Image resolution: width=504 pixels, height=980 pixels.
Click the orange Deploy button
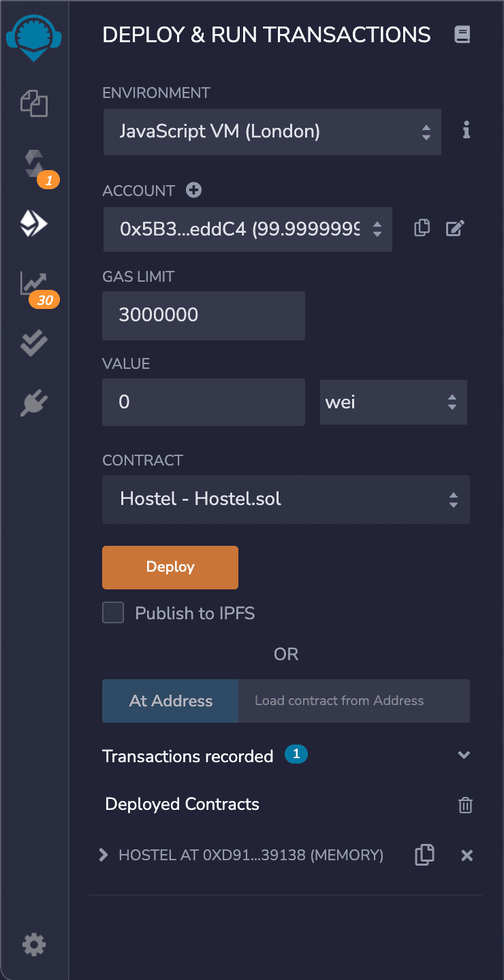click(170, 567)
